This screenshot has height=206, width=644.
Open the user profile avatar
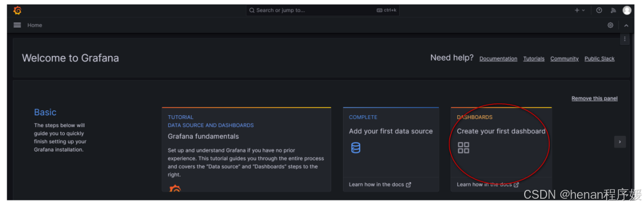[627, 10]
